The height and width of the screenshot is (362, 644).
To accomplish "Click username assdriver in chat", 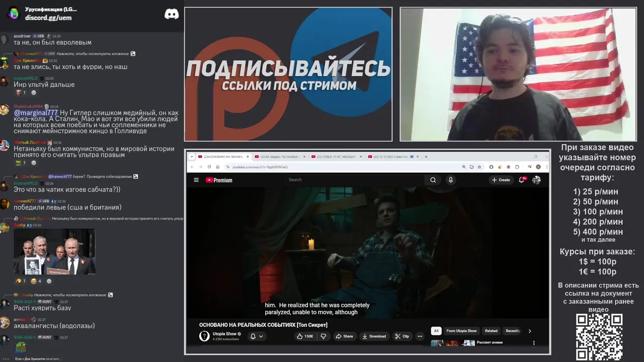I will [22, 36].
